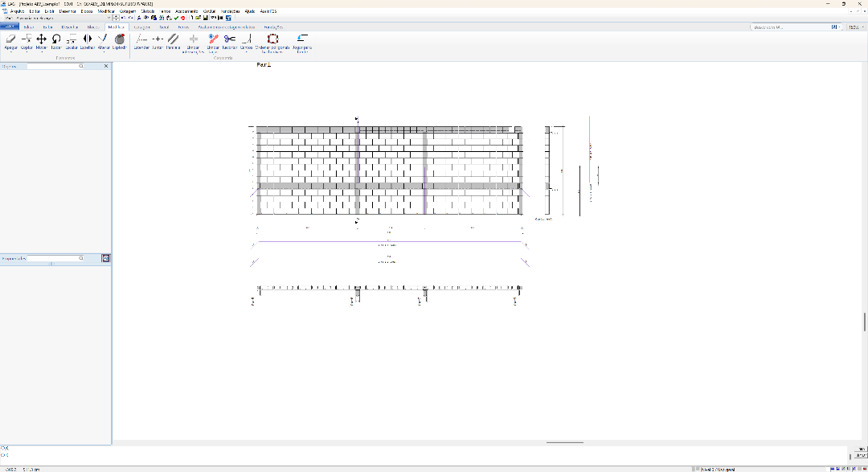The image size is (868, 472).
Task: Expand the Cantos options arrow
Action: [x=247, y=52]
